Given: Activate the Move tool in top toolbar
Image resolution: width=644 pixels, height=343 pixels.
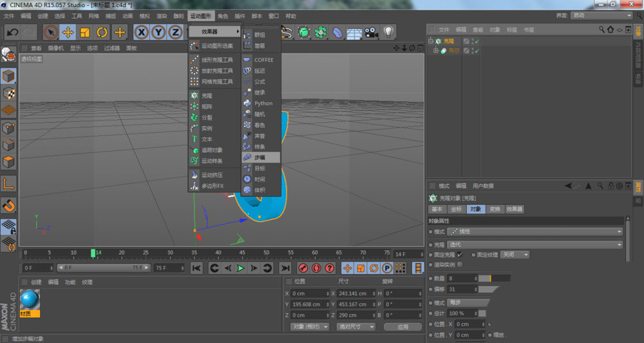Looking at the screenshot, I should click(68, 32).
